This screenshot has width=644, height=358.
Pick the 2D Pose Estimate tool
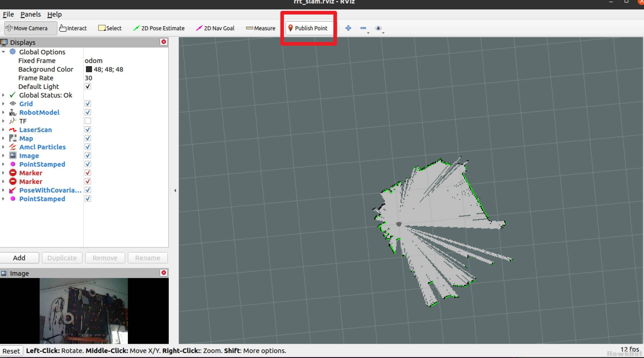pos(159,28)
